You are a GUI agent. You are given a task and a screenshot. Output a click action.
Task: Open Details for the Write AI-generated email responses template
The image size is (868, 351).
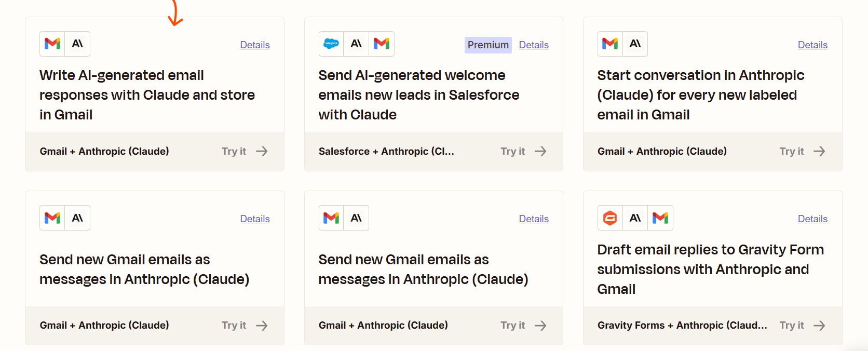tap(255, 45)
